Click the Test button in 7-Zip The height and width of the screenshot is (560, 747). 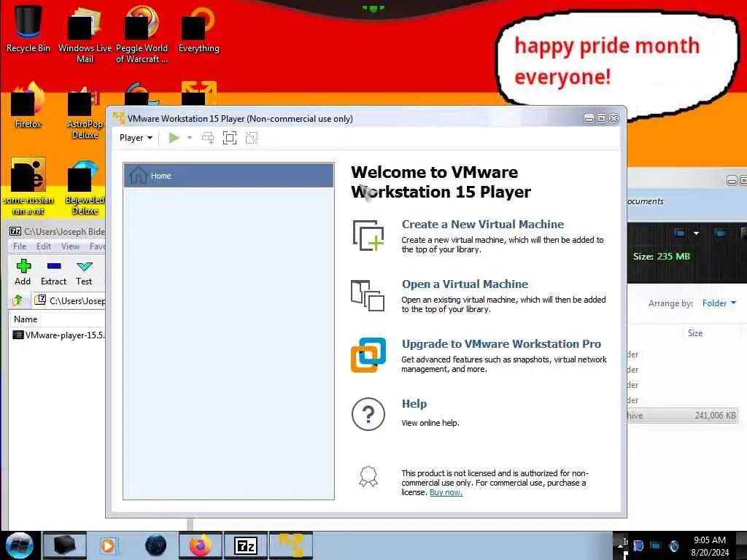pyautogui.click(x=84, y=273)
